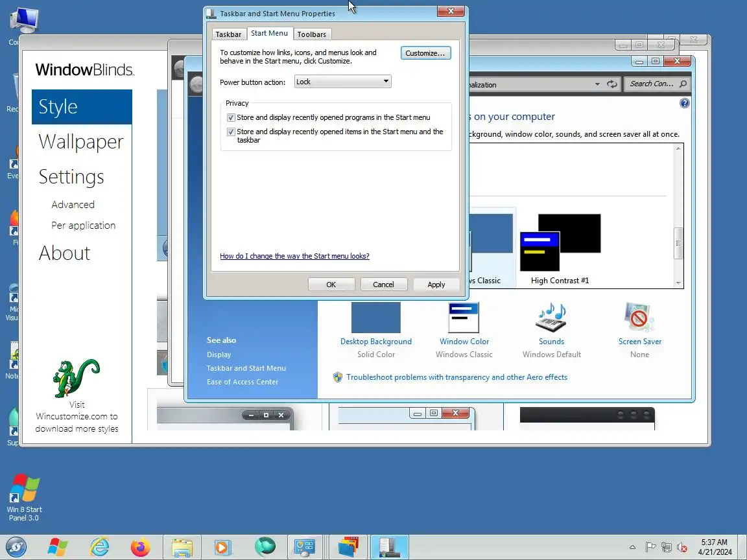Screen dimensions: 747x560
Task: Click the Desktop Background text link
Action: coord(376,342)
